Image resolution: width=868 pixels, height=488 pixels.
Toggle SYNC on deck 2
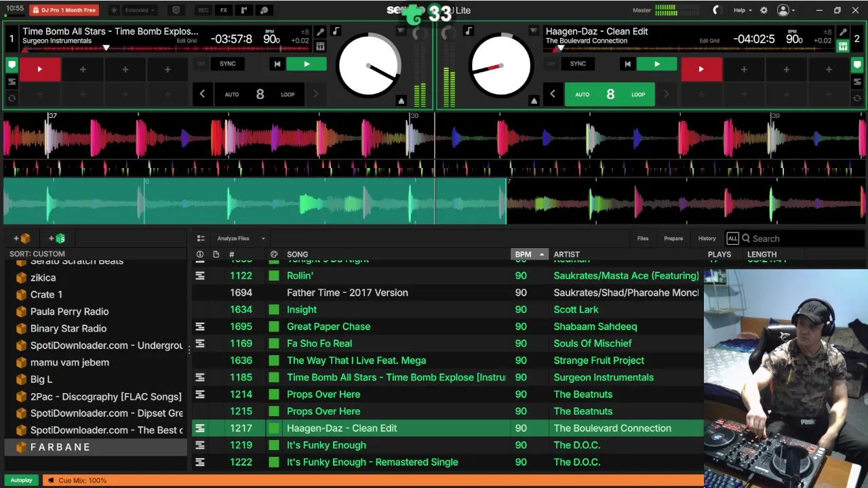(578, 64)
